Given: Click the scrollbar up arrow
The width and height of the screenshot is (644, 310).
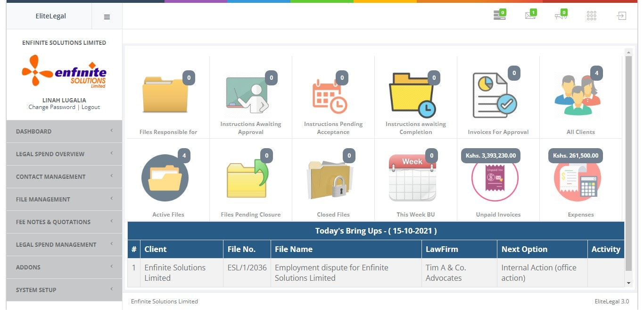Looking at the screenshot, I should click(628, 52).
